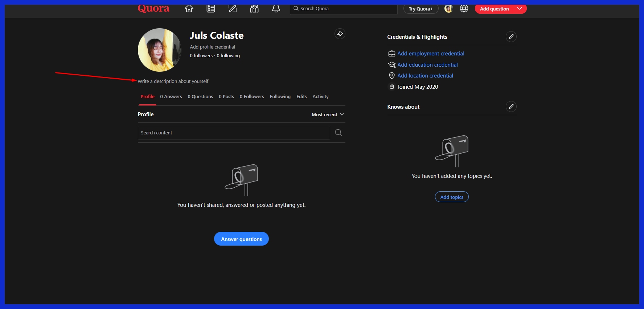Click the Search content input field
This screenshot has width=644, height=309.
(234, 133)
